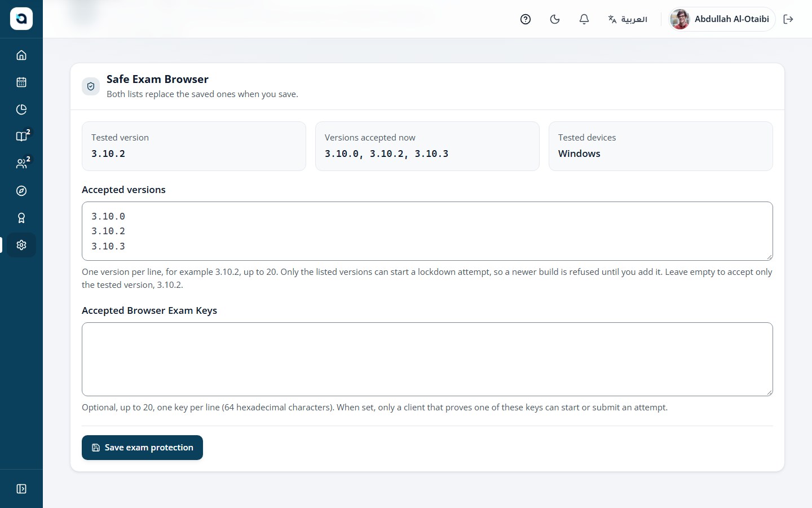This screenshot has height=508, width=812.
Task: Click the Safe Exam Browser shield icon
Action: click(91, 86)
